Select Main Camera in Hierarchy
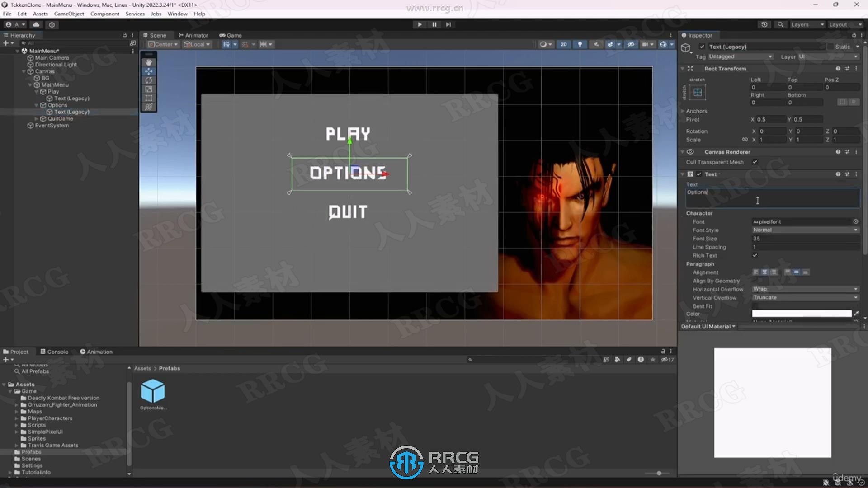Screen dimensions: 868x488 [52, 58]
